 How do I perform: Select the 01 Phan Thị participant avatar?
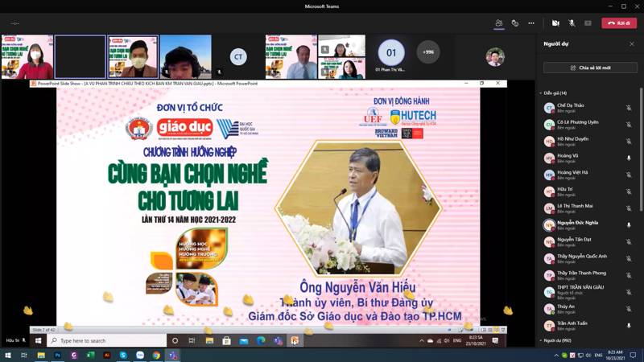click(391, 53)
